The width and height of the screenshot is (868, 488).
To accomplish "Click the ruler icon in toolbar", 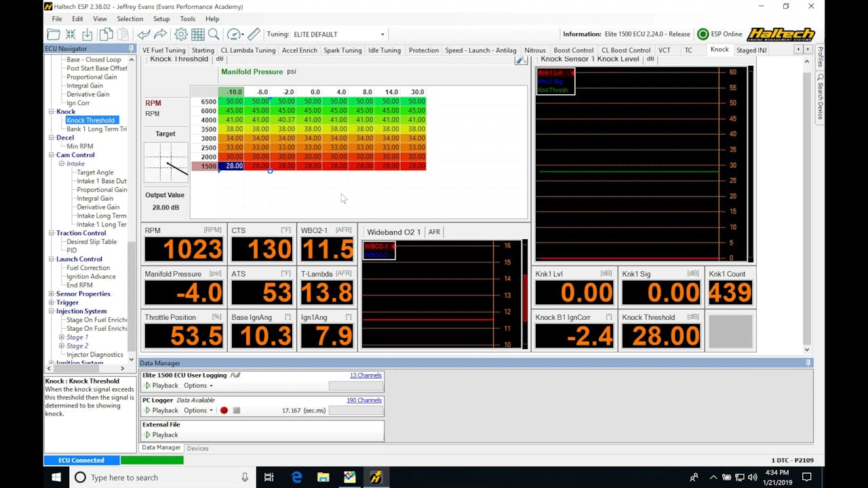I will 254,35.
